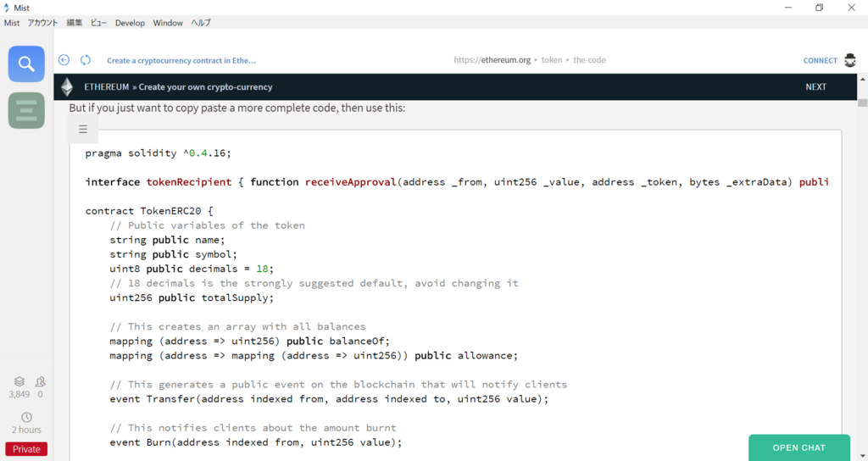The width and height of the screenshot is (868, 461).
Task: Reload the current page
Action: pyautogui.click(x=86, y=60)
